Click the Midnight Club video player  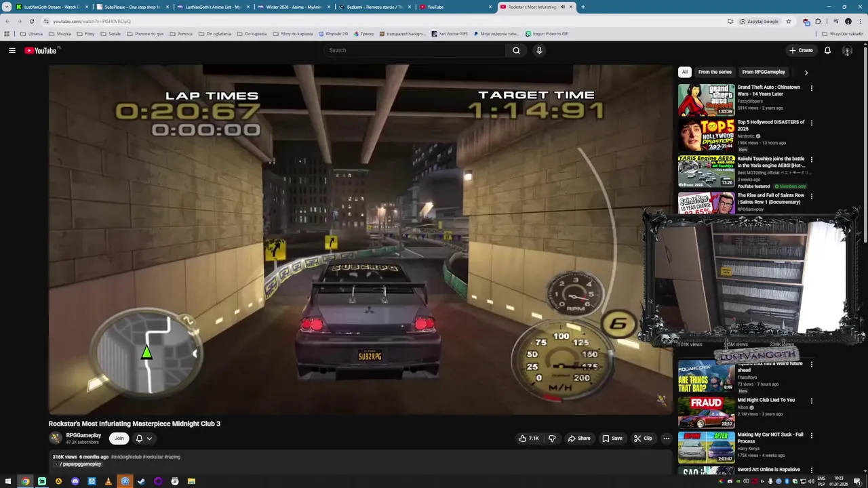[x=360, y=239]
